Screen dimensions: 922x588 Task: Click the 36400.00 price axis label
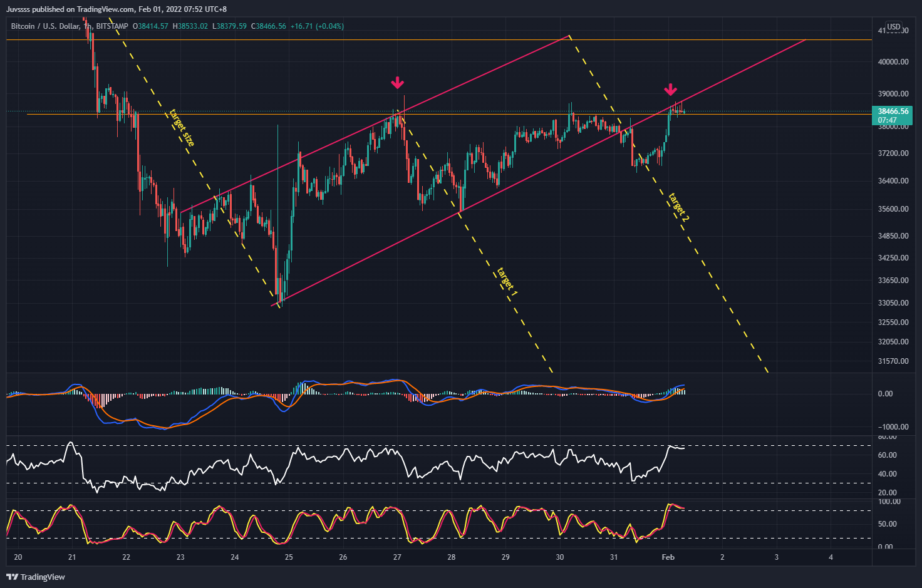pyautogui.click(x=893, y=181)
